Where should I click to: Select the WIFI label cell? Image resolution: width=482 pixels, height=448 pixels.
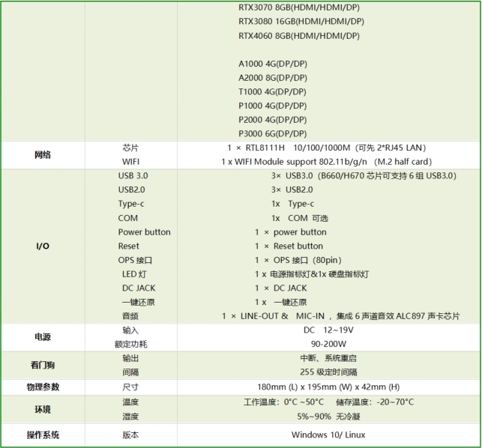pos(130,162)
